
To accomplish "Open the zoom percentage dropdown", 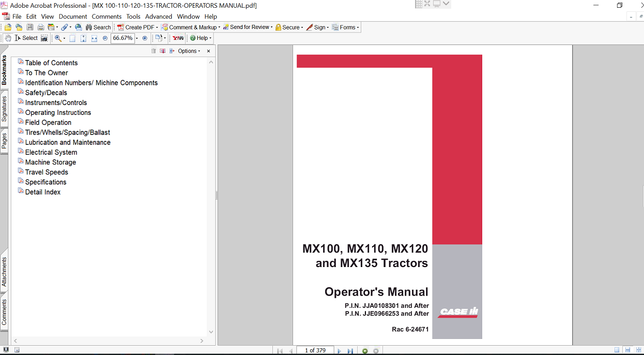I will (136, 38).
